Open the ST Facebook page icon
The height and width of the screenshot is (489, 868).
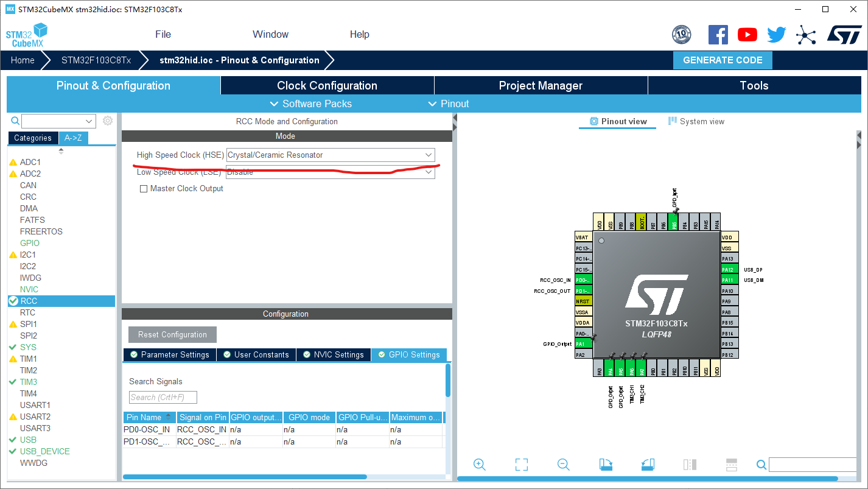pyautogui.click(x=718, y=35)
